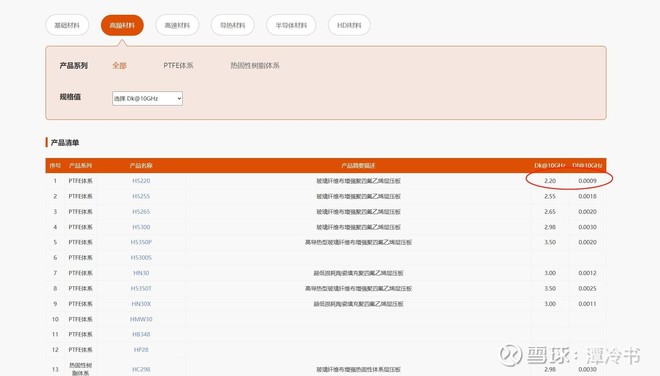Open the HDI材料 tab

tap(349, 25)
